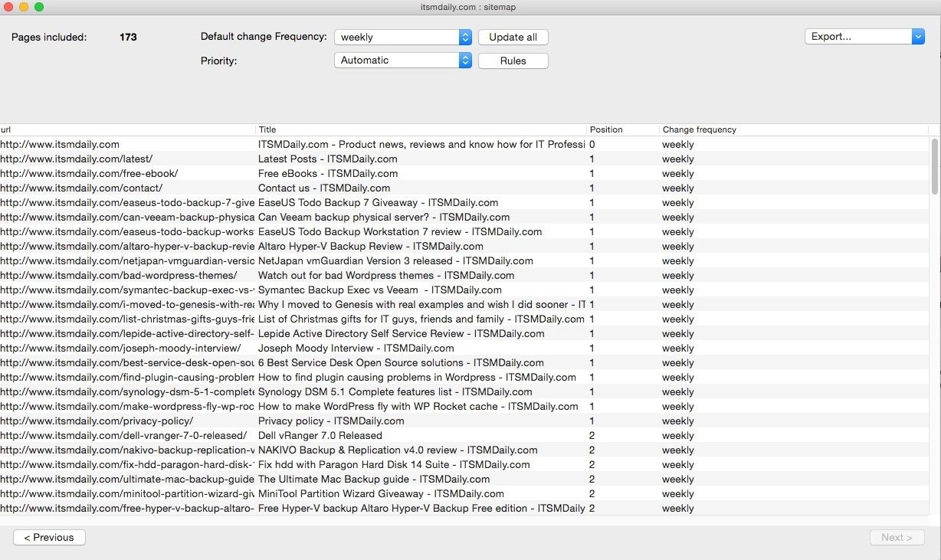Select title Lepide Active Directory Self Service Review
The image size is (941, 560).
402,333
